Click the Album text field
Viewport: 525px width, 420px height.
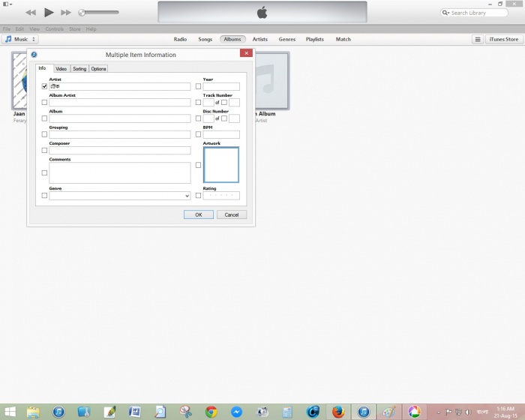(x=120, y=118)
